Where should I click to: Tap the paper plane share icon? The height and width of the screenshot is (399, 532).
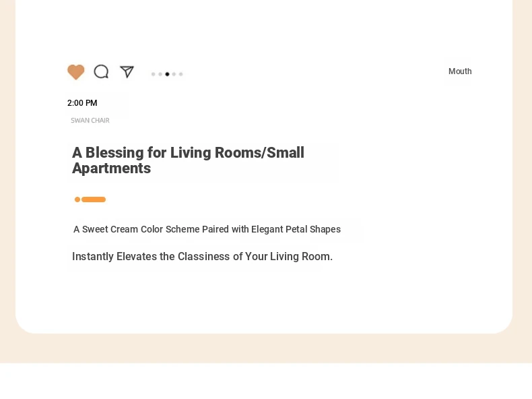coord(127,71)
